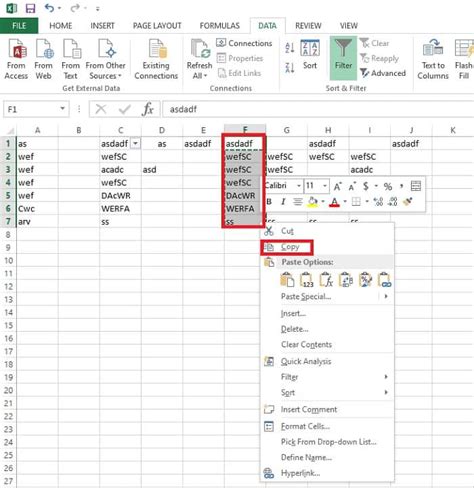Image resolution: width=474 pixels, height=488 pixels.
Task: Click the Format Painter brush icon
Action: [408, 201]
